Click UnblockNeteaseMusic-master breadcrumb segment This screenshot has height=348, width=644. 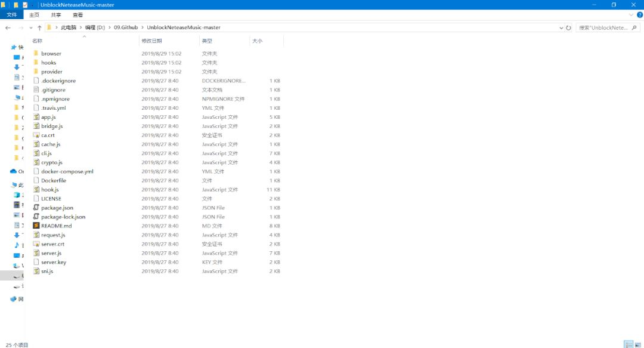coord(184,27)
